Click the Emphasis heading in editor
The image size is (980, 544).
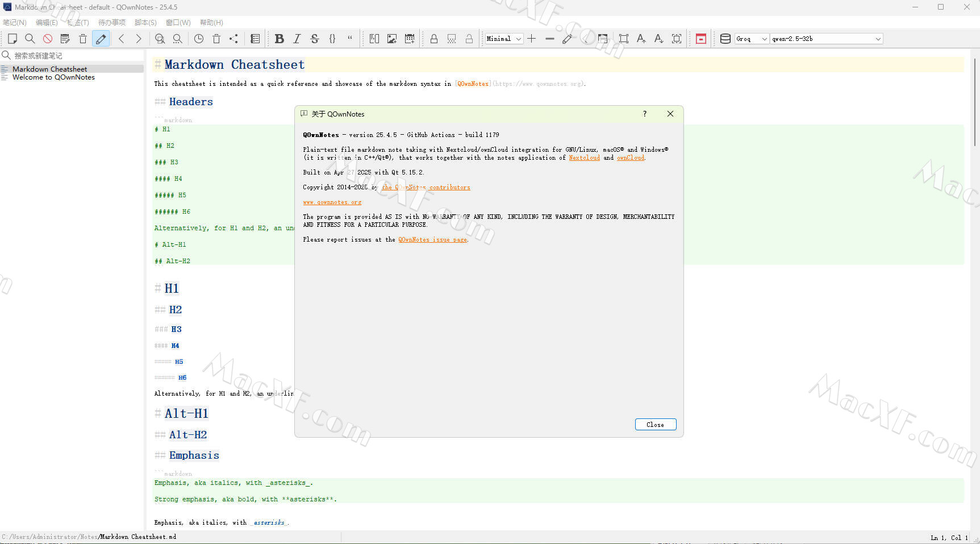(x=194, y=455)
